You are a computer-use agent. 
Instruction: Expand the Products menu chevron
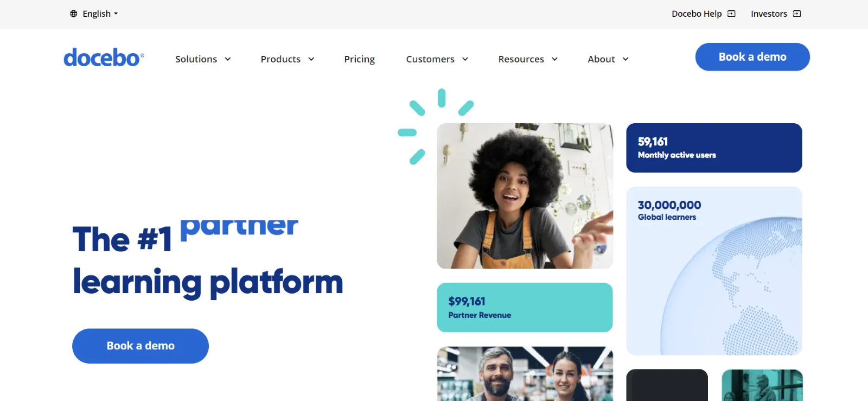pyautogui.click(x=311, y=59)
